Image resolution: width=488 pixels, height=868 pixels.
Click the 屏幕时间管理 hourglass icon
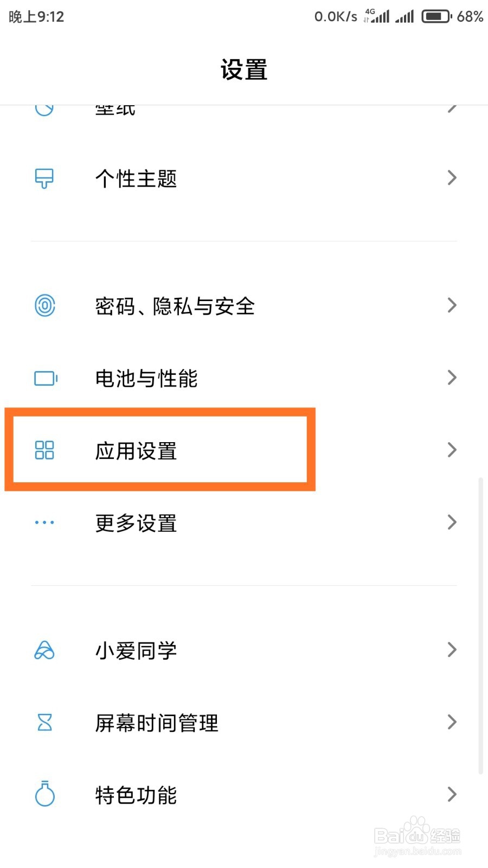pos(44,723)
